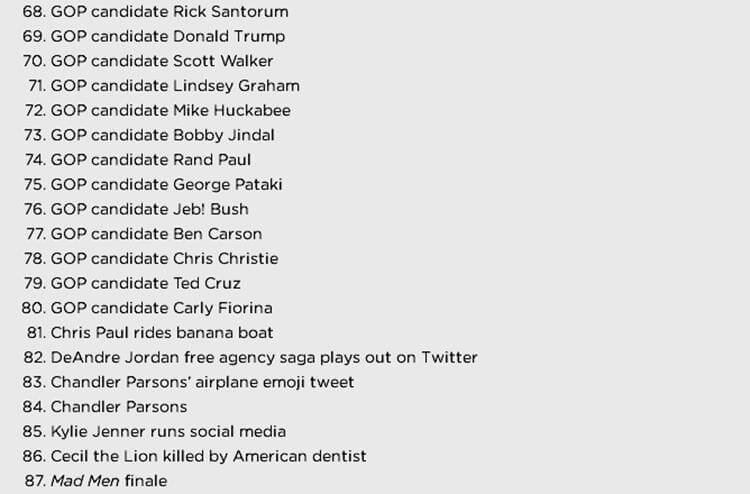Click the Rand Paul list item
This screenshot has height=494, width=750.
tap(138, 160)
